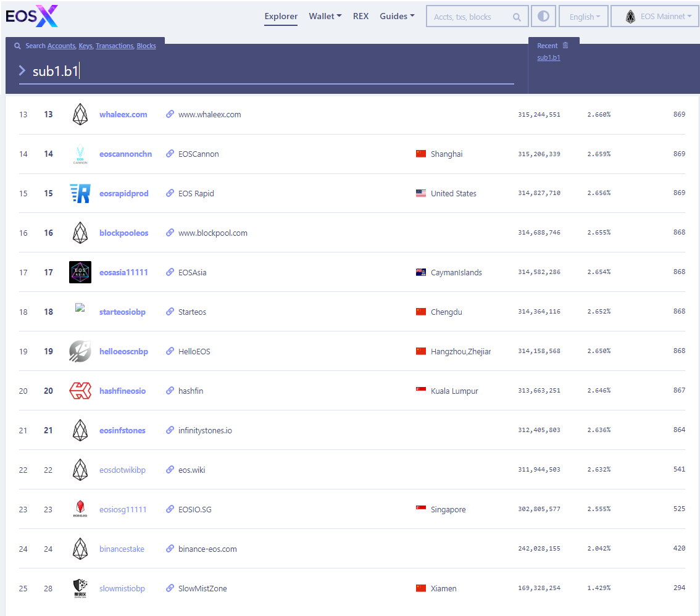700x616 pixels.
Task: Click the binancestake producer logo
Action: click(80, 549)
